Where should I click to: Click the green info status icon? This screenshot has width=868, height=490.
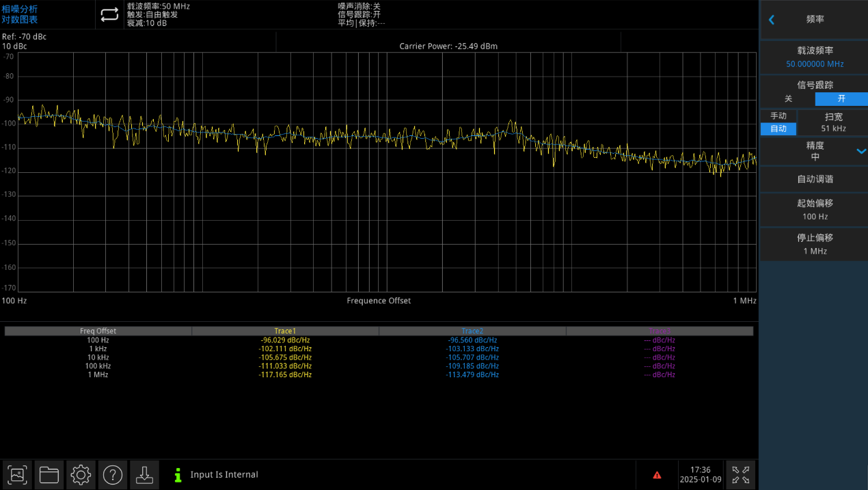point(178,475)
